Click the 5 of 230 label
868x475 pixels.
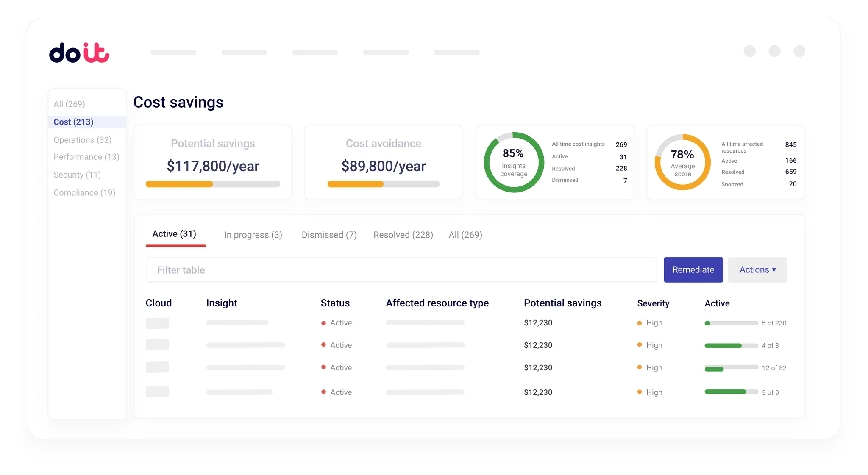click(774, 323)
